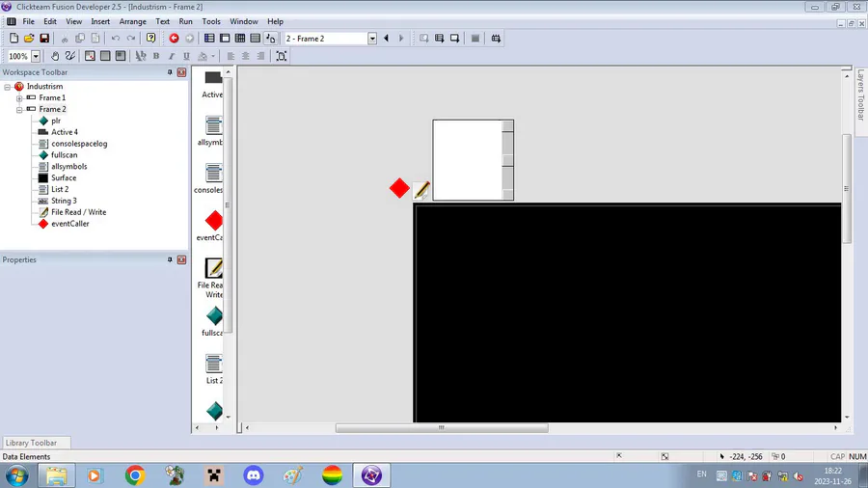The width and height of the screenshot is (868, 488).
Task: Go to the previous frame
Action: [386, 39]
